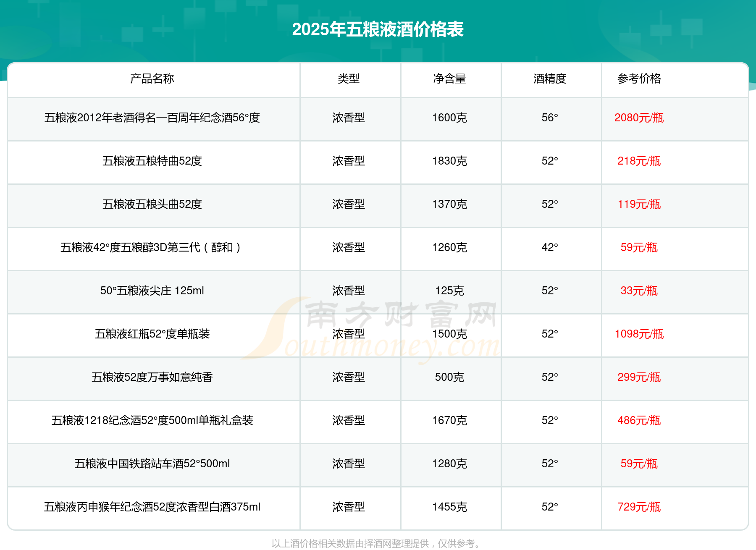Select product 五粮液2012年老酒得名一百周年纪念酒56°度
Image resolution: width=756 pixels, height=550 pixels.
point(152,118)
